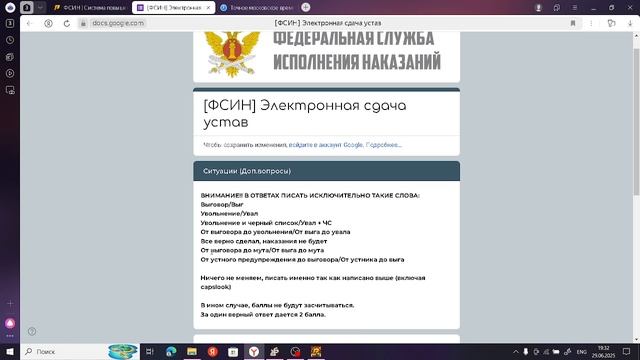This screenshot has width=640, height=360.
Task: Open the address bar three-dot options
Action: pyautogui.click(x=591, y=23)
